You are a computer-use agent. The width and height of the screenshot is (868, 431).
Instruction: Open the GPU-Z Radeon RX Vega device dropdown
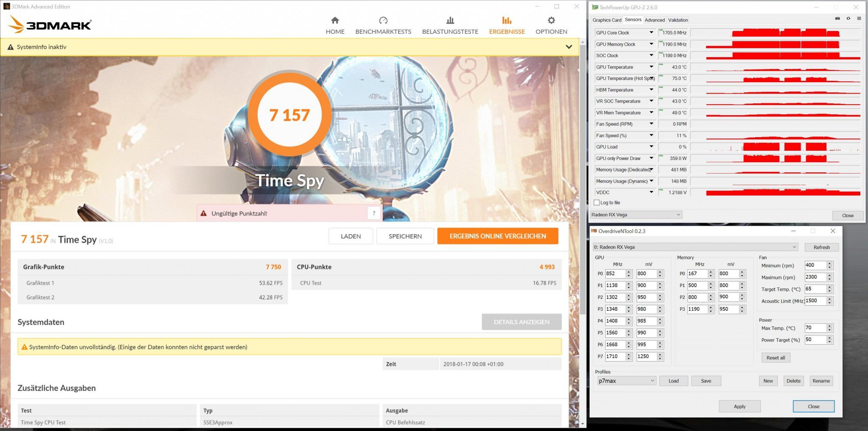(636, 215)
